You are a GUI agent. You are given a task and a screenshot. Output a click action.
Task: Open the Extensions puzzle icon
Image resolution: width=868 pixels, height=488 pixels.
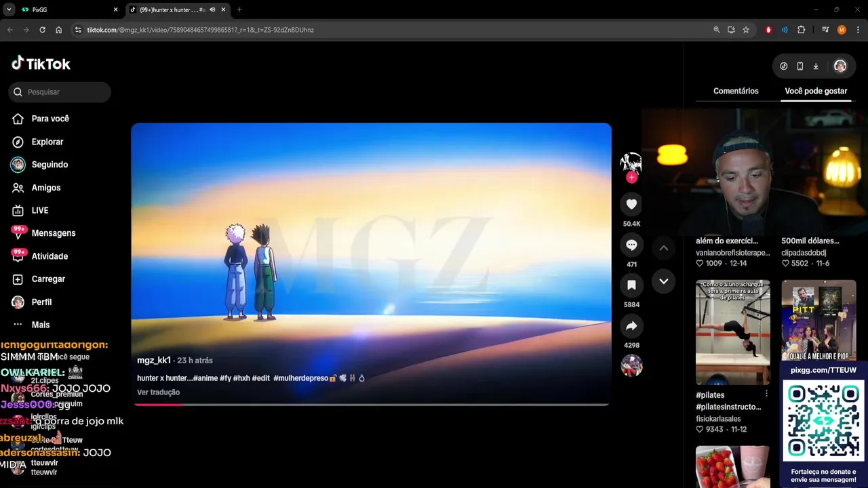click(801, 30)
